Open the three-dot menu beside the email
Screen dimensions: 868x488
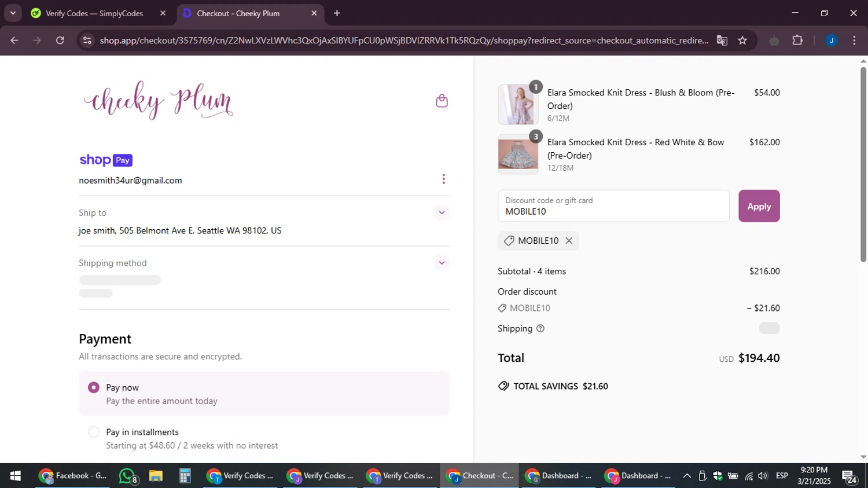pyautogui.click(x=444, y=179)
